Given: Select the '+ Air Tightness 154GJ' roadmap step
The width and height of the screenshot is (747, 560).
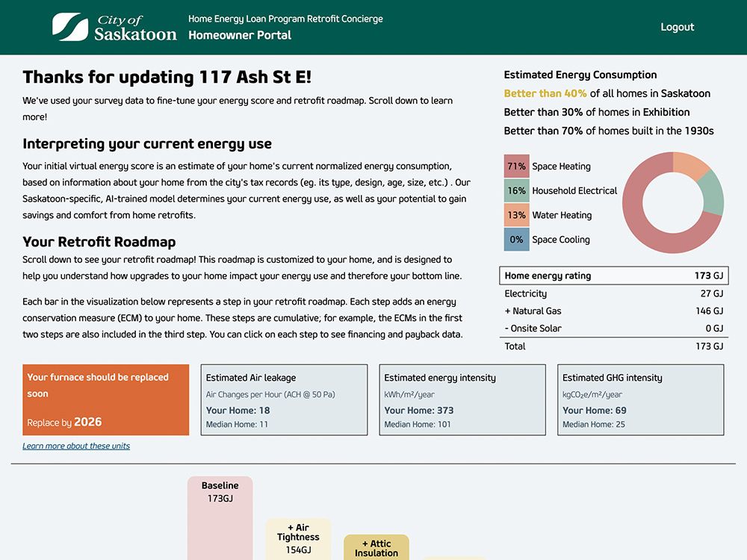Looking at the screenshot, I should click(297, 539).
